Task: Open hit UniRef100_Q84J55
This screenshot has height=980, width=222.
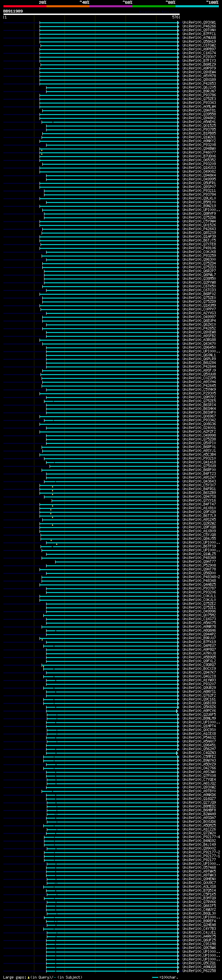Action: point(199,539)
